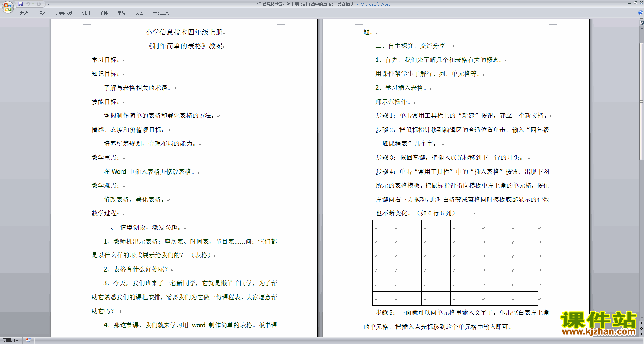644x344 pixels.
Task: Toggle the ruler button above scrollbar
Action: [642, 22]
